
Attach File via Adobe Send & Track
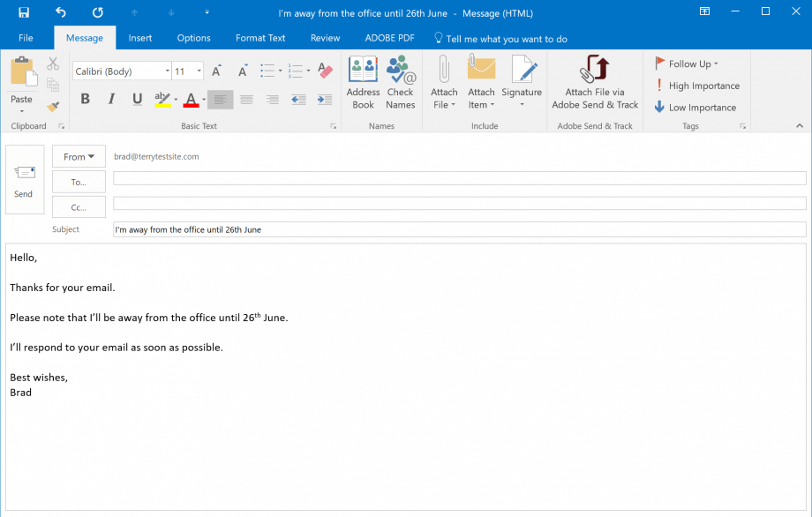click(594, 82)
